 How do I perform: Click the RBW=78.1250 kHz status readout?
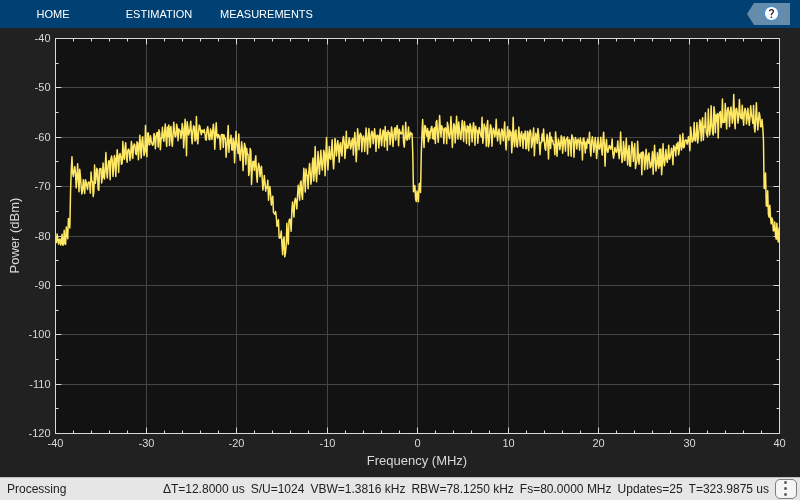[x=462, y=489]
